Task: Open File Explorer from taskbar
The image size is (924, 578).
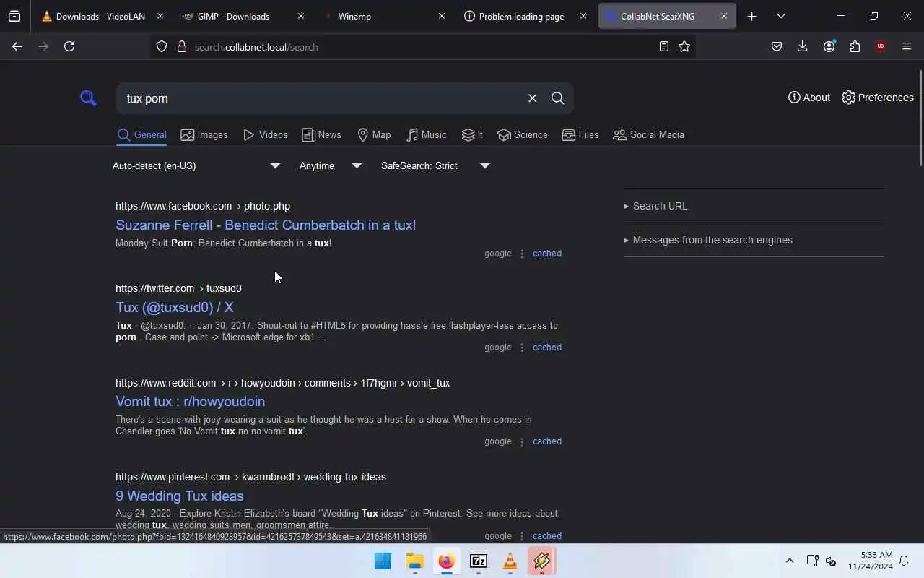Action: (414, 561)
